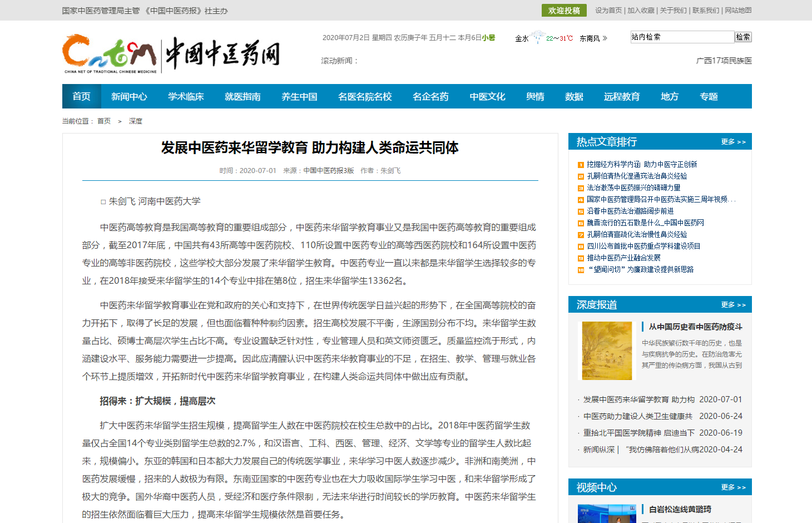Go to 远程教育 in the nav bar
This screenshot has width=812, height=523.
(622, 97)
